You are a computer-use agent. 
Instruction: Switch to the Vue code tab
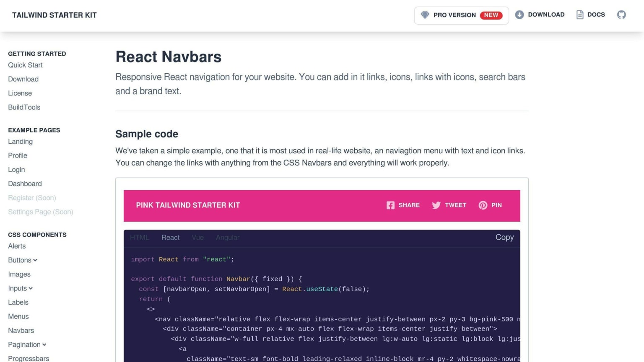point(197,238)
